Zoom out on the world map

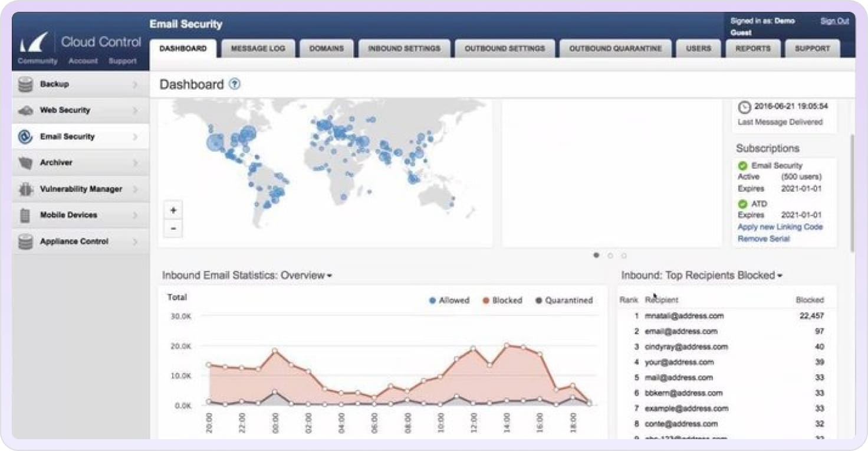tap(173, 228)
